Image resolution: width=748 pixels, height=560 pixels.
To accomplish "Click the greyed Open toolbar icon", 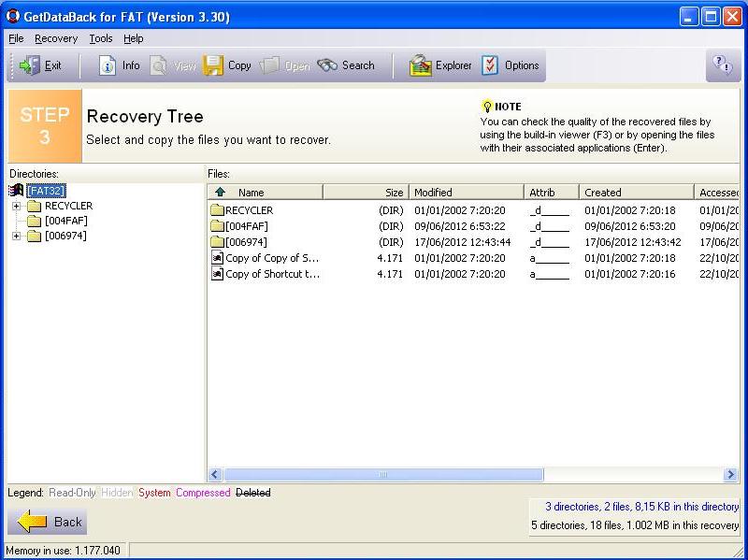I will coord(269,65).
